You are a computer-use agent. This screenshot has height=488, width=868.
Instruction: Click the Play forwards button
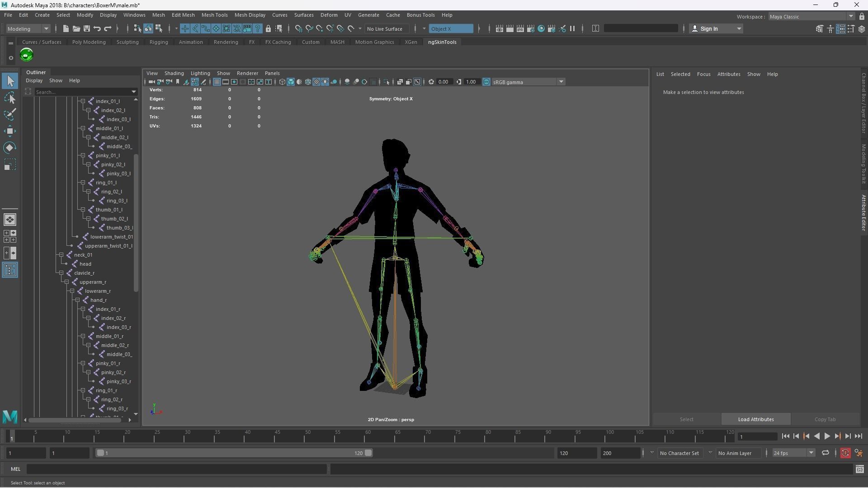[827, 436]
